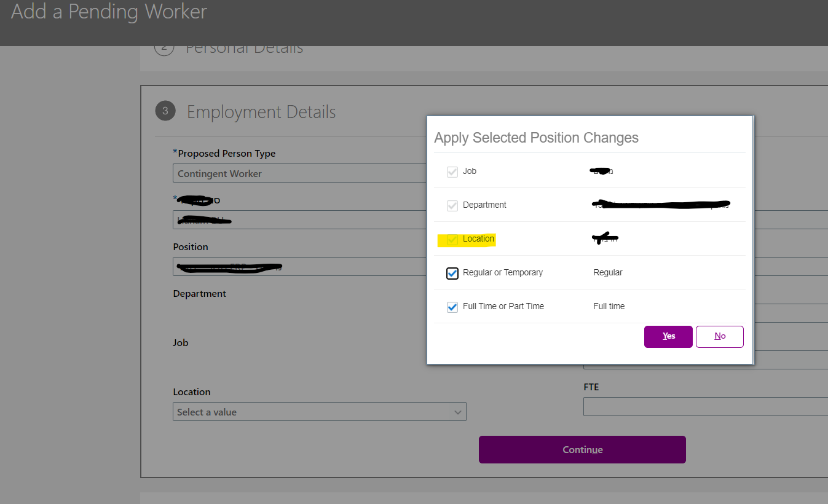The height and width of the screenshot is (504, 828).
Task: Click the FTE input field
Action: pos(706,406)
